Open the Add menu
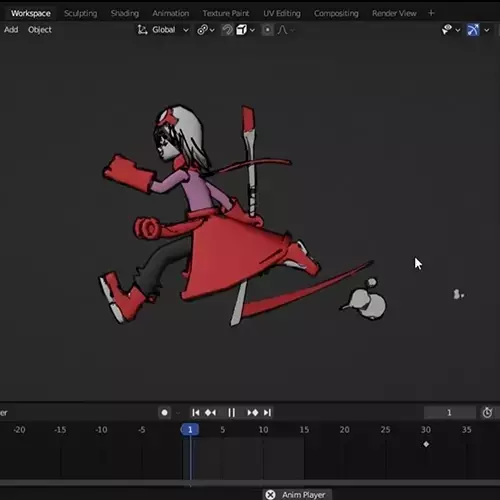Image resolution: width=500 pixels, height=500 pixels. tap(11, 30)
